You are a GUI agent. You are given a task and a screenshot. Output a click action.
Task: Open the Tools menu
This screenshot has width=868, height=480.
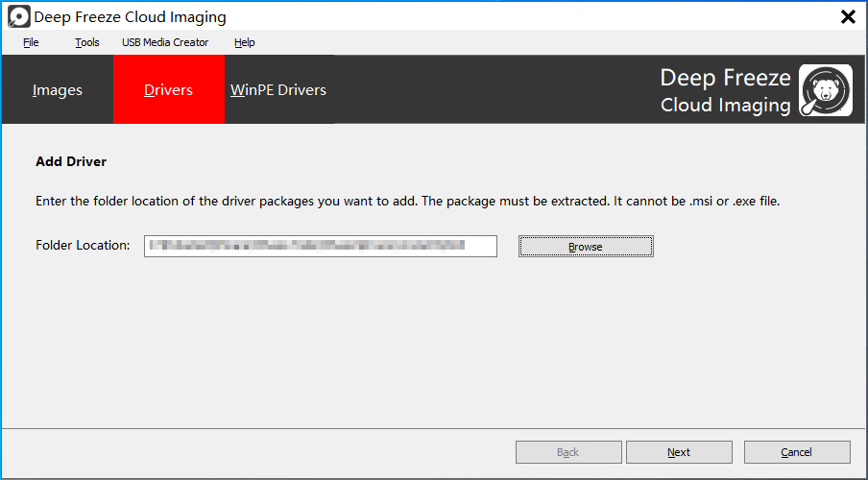87,42
